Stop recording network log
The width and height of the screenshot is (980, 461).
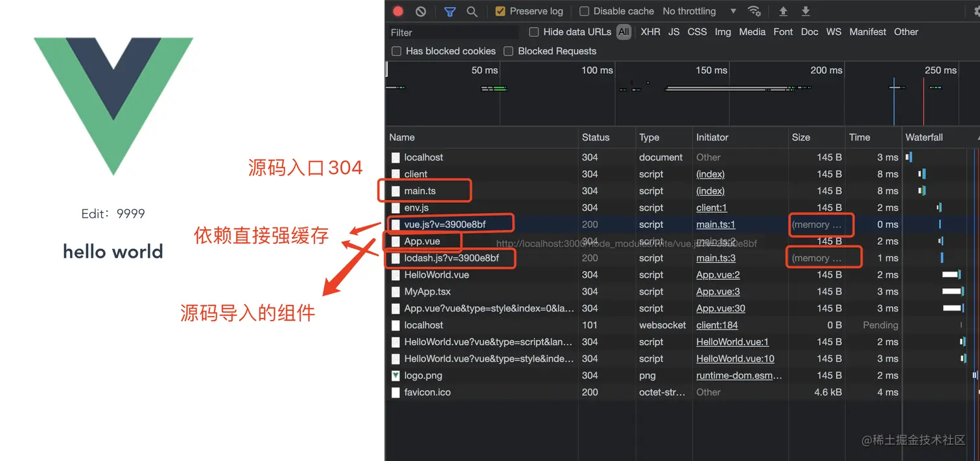(x=398, y=11)
